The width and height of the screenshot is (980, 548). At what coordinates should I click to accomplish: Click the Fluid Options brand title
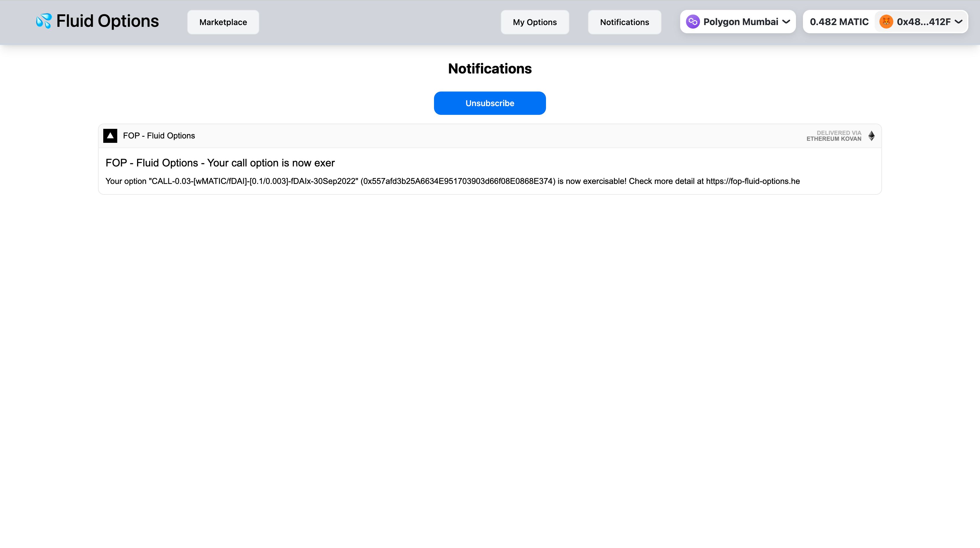[108, 21]
